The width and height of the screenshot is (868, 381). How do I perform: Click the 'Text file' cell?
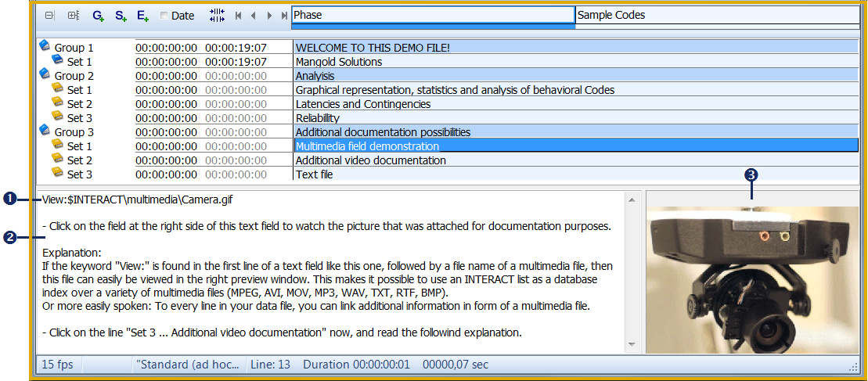576,174
